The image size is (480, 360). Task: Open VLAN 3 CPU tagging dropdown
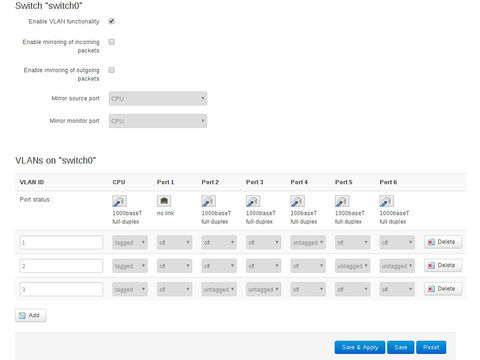[130, 289]
